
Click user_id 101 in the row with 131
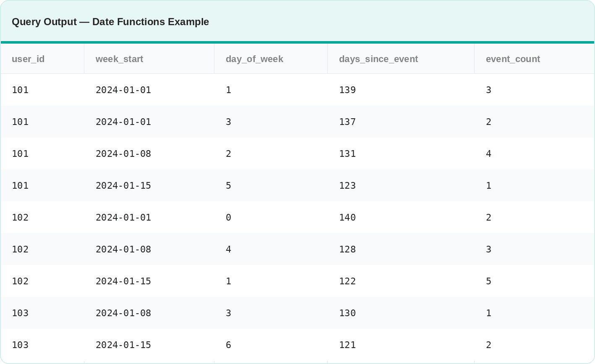click(20, 153)
